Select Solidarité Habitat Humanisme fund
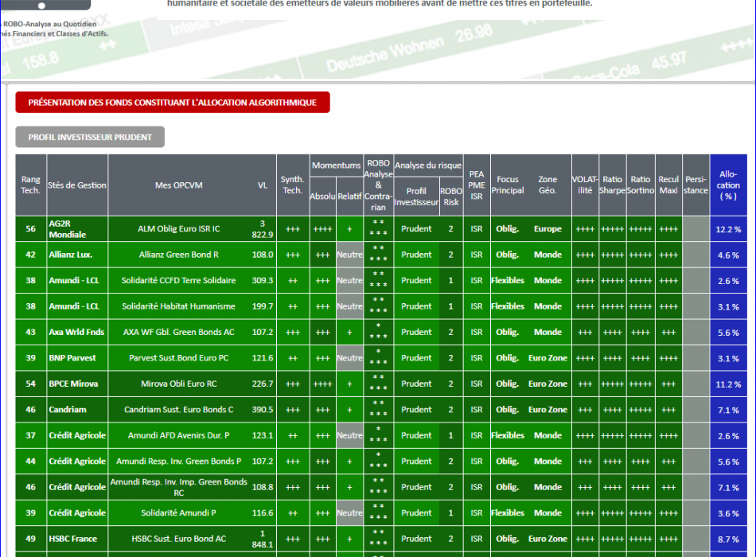756x557 pixels. pyautogui.click(x=179, y=306)
